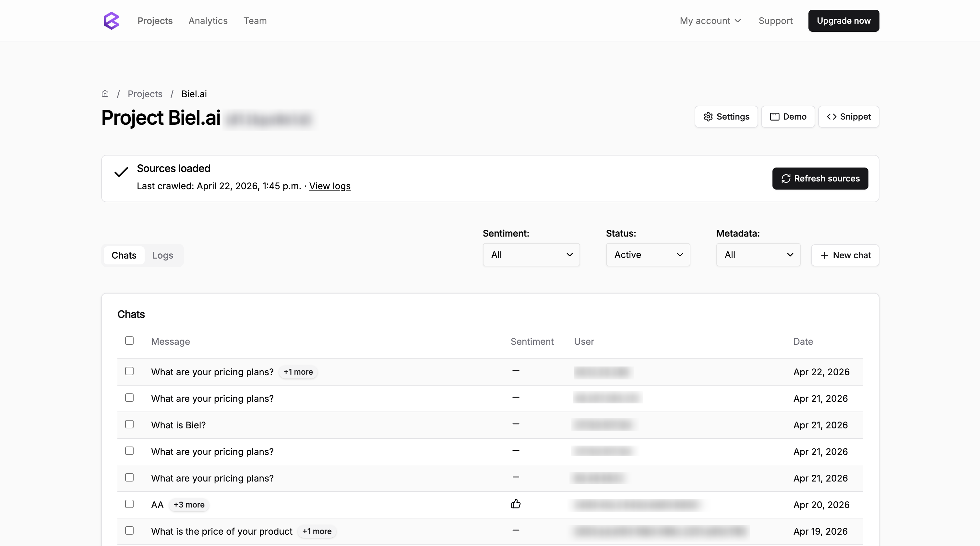Click '+1 more' badge on Apr 22 chat
The width and height of the screenshot is (980, 546).
point(298,372)
